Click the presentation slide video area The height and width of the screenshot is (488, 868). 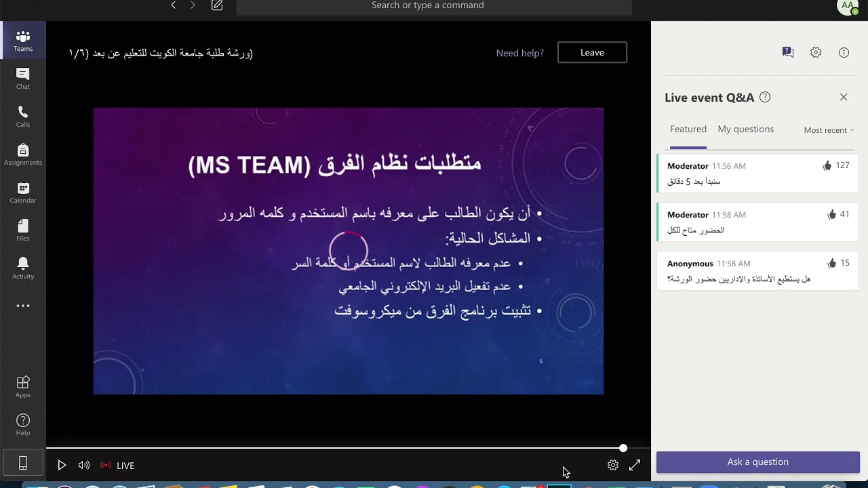[349, 251]
